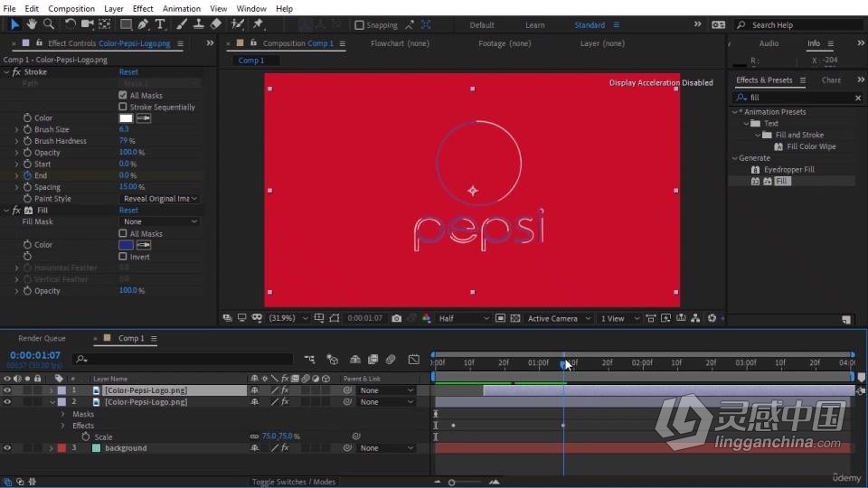Open the Composition Mini-Flowchart icon
The image size is (868, 488).
coord(309,360)
